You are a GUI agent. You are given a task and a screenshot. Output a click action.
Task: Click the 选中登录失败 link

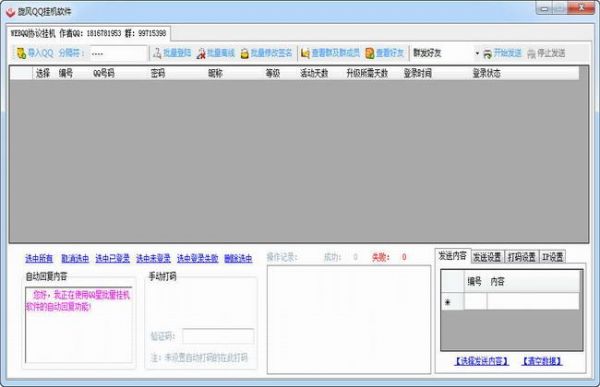197,259
